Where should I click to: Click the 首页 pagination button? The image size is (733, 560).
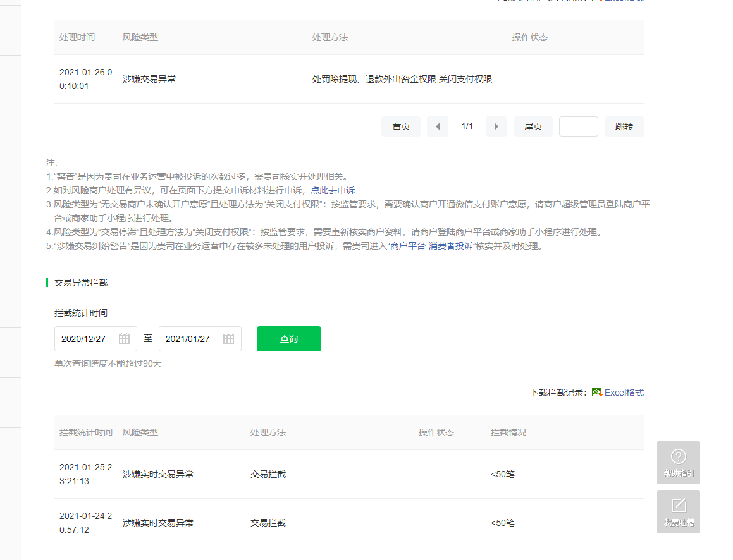pyautogui.click(x=400, y=126)
